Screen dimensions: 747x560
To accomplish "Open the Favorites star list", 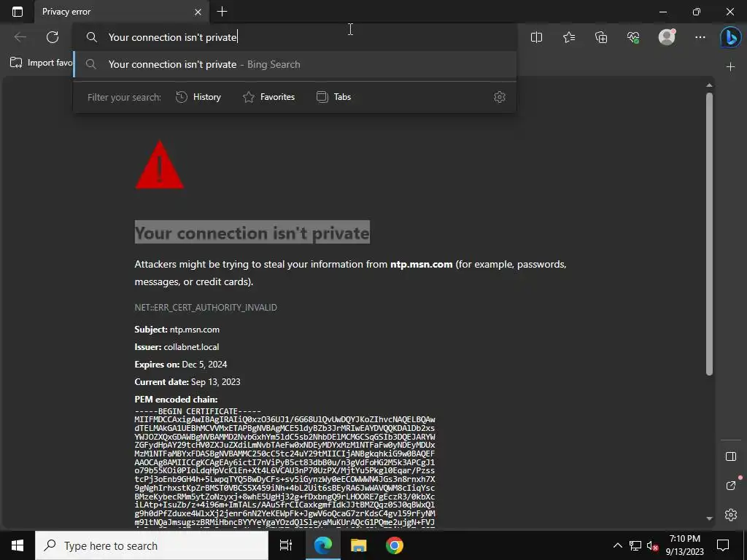I will tap(569, 37).
